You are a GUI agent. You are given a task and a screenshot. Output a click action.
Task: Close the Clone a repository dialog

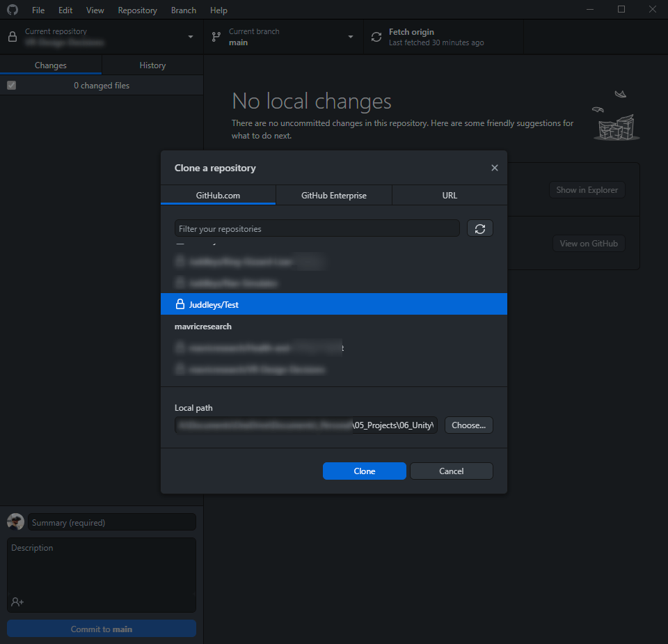point(495,168)
